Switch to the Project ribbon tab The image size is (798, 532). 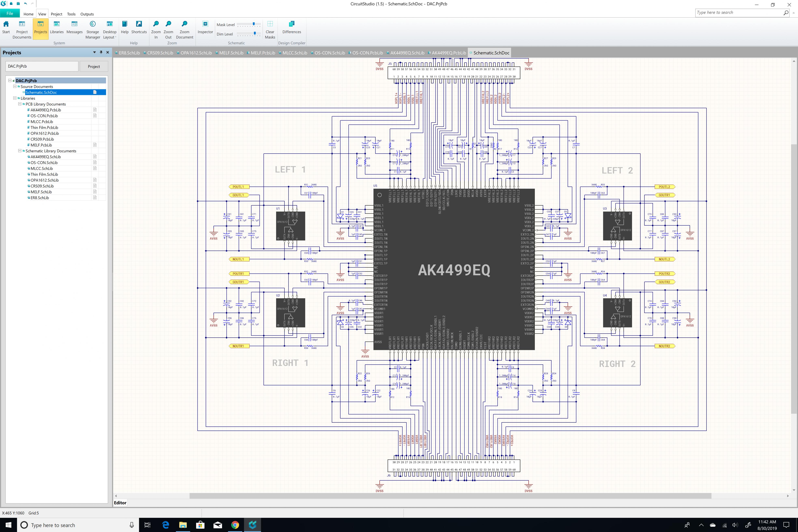tap(56, 14)
